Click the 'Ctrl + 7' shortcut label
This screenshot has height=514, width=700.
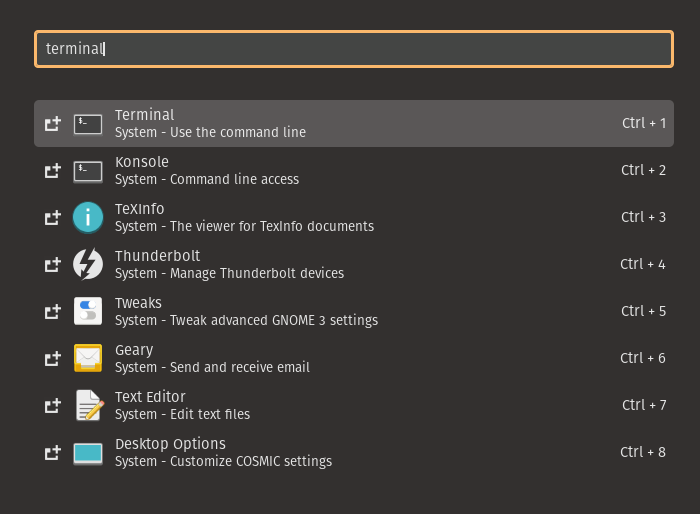point(644,405)
